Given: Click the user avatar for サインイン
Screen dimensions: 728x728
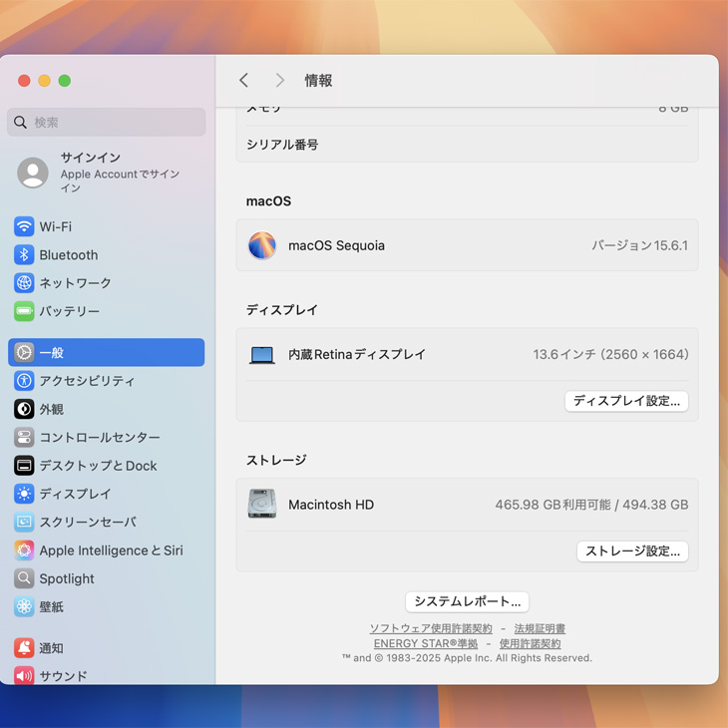Looking at the screenshot, I should point(33,173).
